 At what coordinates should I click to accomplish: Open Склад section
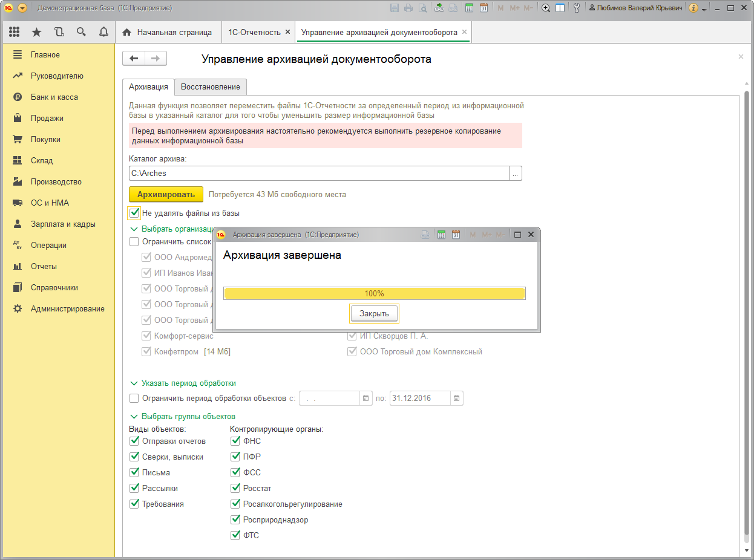point(42,160)
